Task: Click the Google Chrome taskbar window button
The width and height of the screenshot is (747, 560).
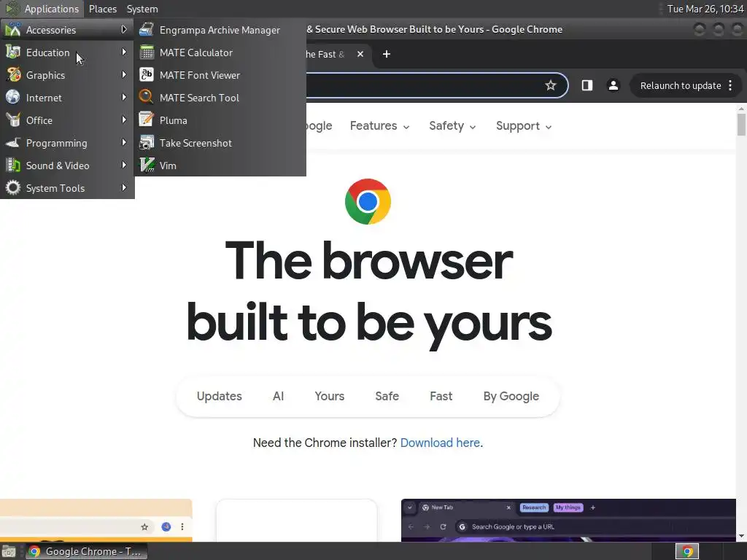Action: click(x=86, y=551)
